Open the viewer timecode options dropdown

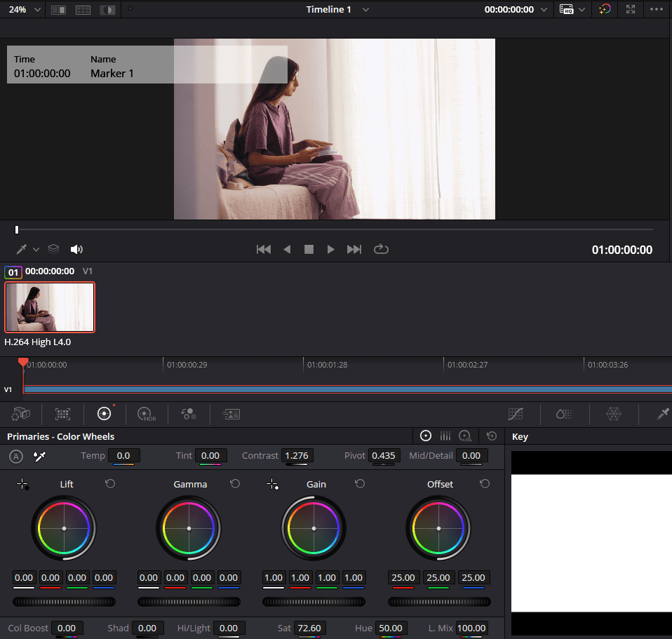click(x=543, y=10)
